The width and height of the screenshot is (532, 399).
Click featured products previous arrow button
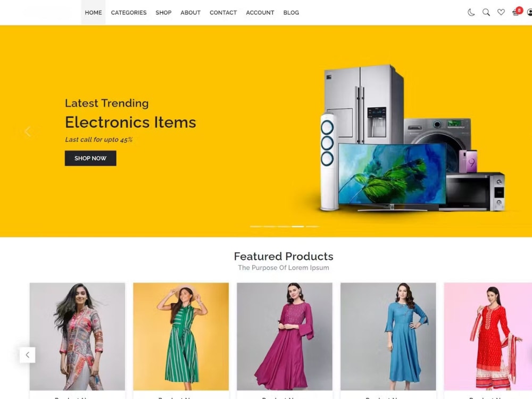28,355
